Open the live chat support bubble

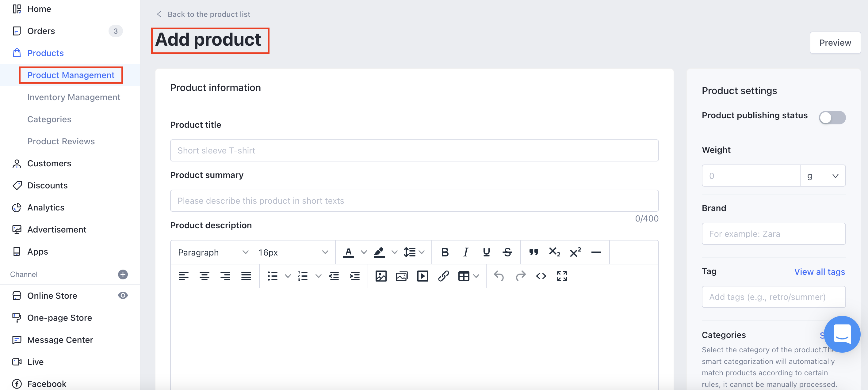tap(842, 334)
